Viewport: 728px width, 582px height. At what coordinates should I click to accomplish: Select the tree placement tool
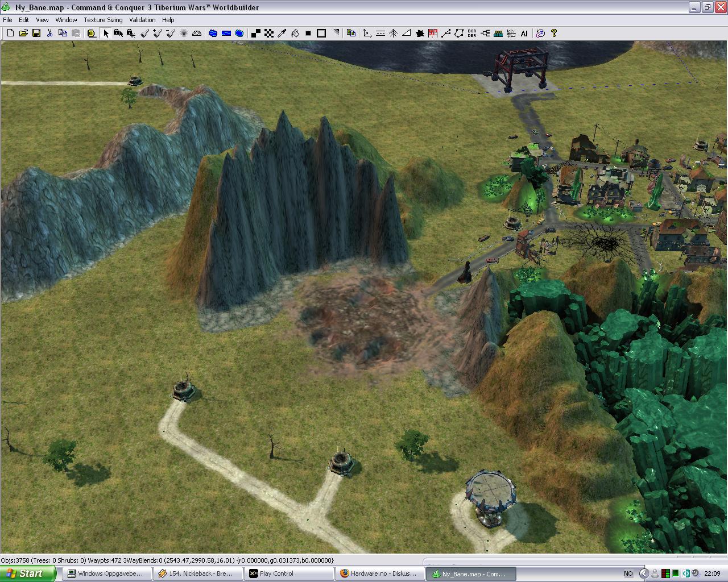(x=394, y=34)
